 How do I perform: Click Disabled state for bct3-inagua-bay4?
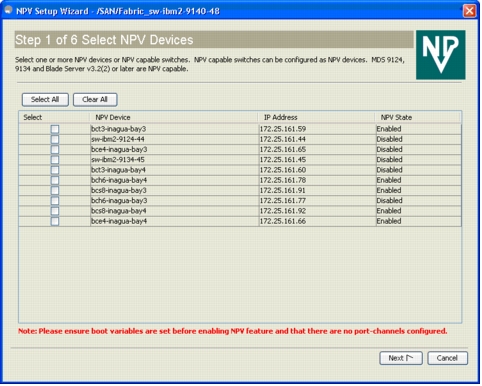point(390,170)
